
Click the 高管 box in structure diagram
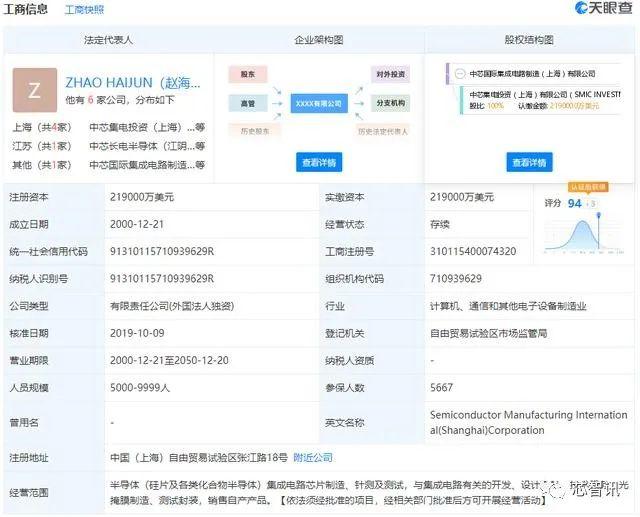[x=248, y=104]
